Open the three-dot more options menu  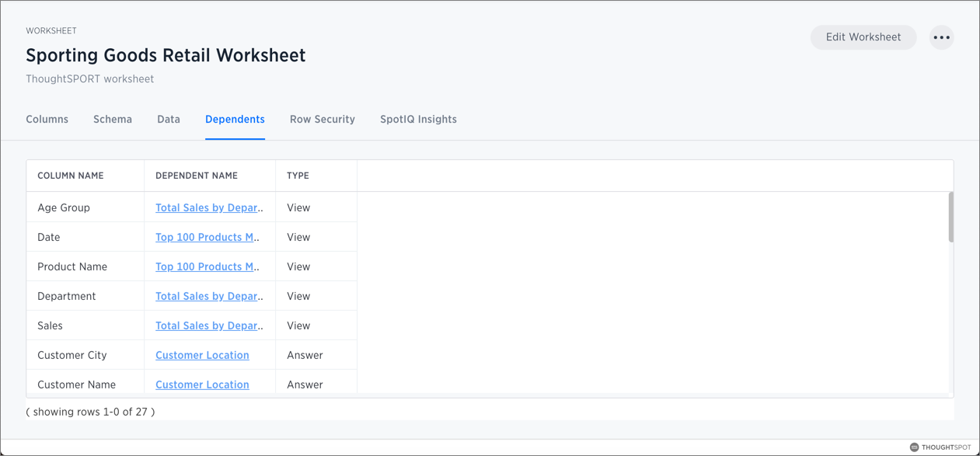pyautogui.click(x=941, y=37)
